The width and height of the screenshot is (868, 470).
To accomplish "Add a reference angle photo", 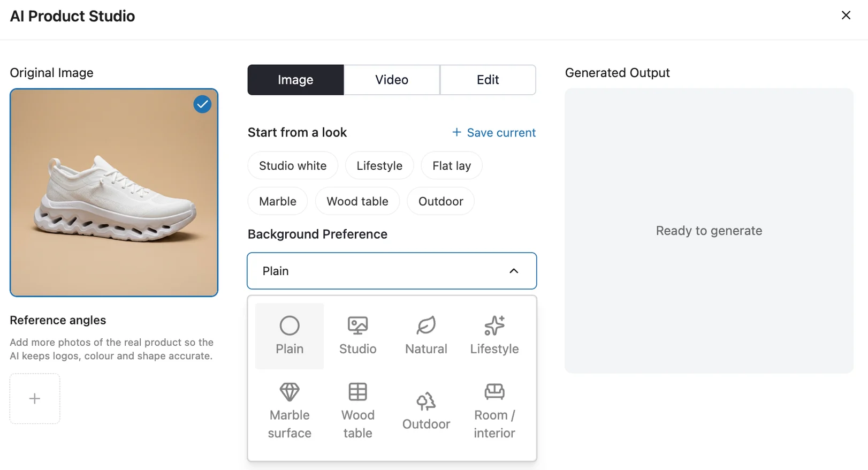I will 35,398.
